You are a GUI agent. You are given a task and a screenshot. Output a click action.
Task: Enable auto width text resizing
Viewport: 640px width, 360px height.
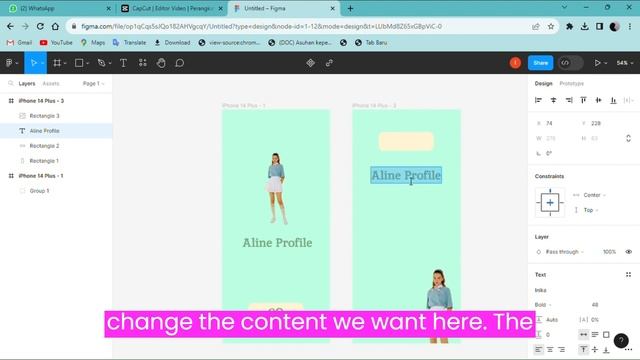click(584, 334)
